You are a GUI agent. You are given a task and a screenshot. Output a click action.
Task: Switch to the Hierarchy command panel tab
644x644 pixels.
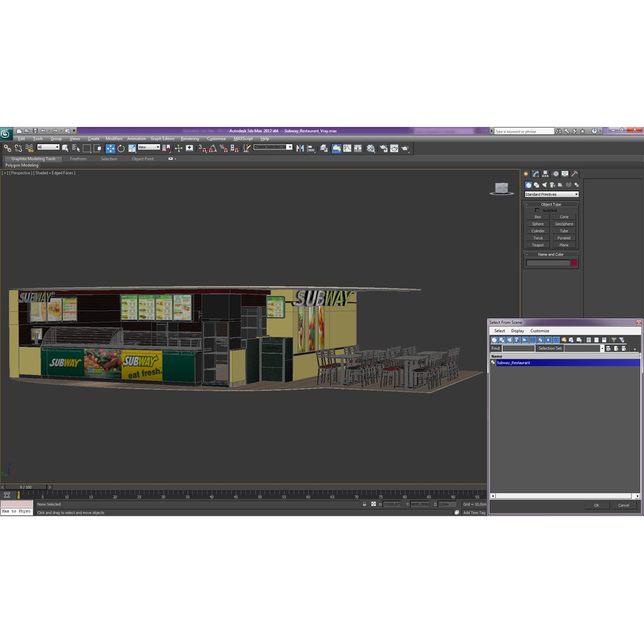tap(546, 174)
